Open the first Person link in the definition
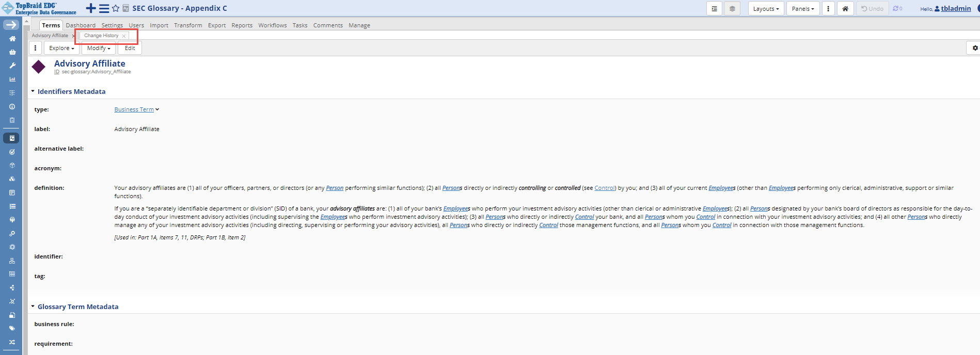Viewport: 980px width, 355px height. 335,188
